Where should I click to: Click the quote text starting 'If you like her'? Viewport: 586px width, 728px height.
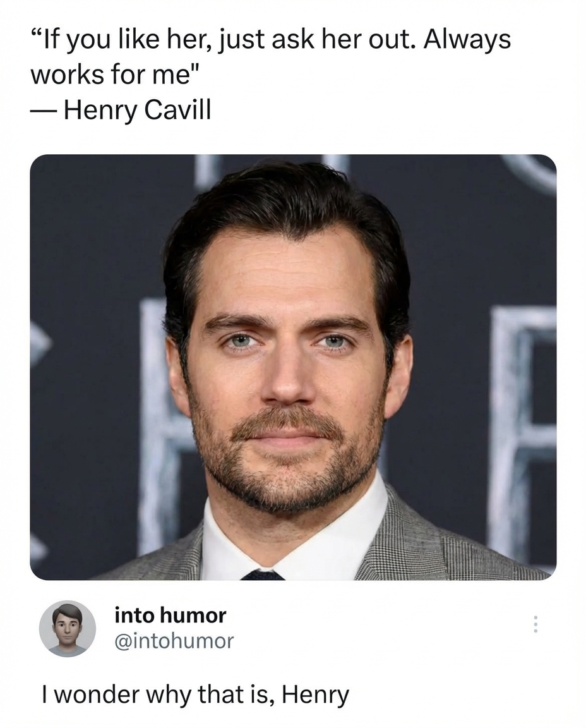coord(272,39)
